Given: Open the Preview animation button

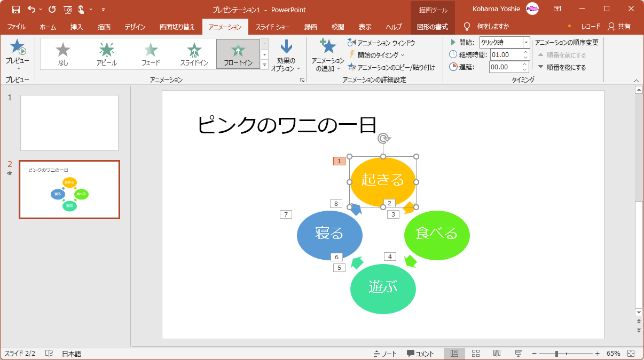Looking at the screenshot, I should pyautogui.click(x=18, y=55).
